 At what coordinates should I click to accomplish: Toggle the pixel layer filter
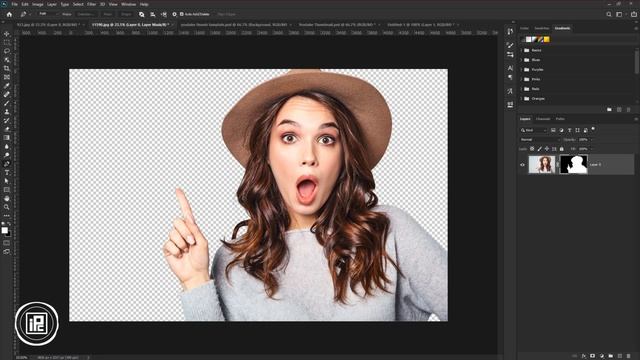click(553, 130)
